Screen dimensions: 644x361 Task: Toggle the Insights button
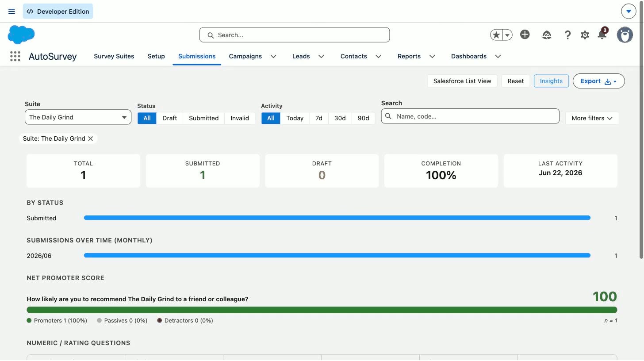(x=551, y=81)
